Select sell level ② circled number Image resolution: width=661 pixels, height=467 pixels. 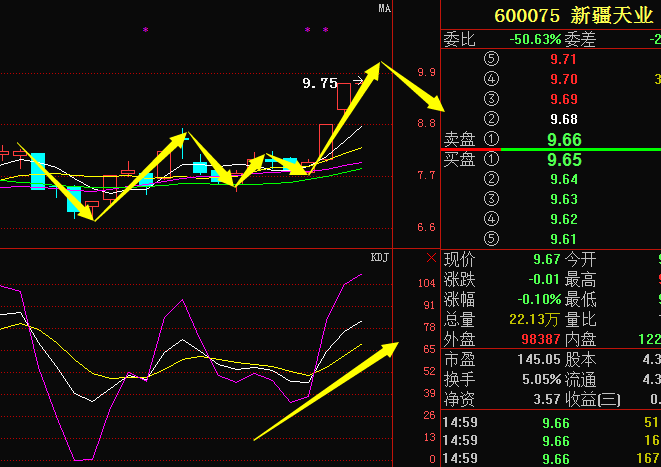[490, 119]
